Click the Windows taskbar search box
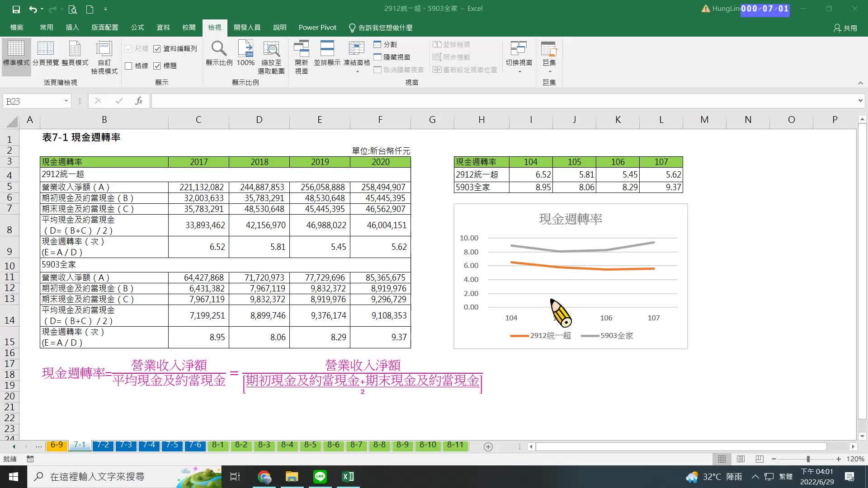The width and height of the screenshot is (868, 488). (124, 477)
